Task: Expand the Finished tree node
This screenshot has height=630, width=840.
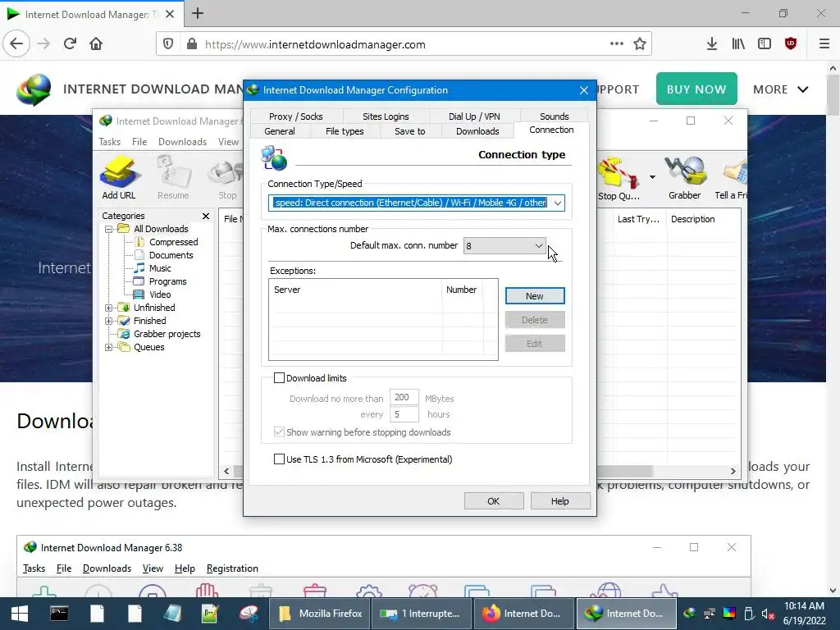Action: (x=109, y=321)
